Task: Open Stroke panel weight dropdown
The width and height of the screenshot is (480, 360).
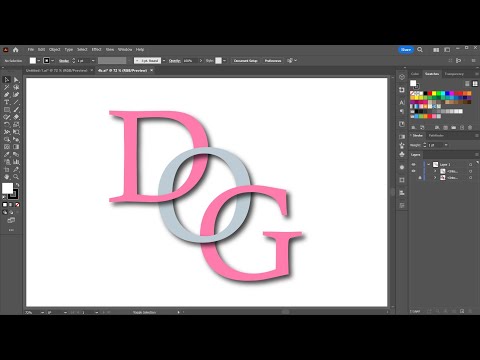Action: (446, 145)
